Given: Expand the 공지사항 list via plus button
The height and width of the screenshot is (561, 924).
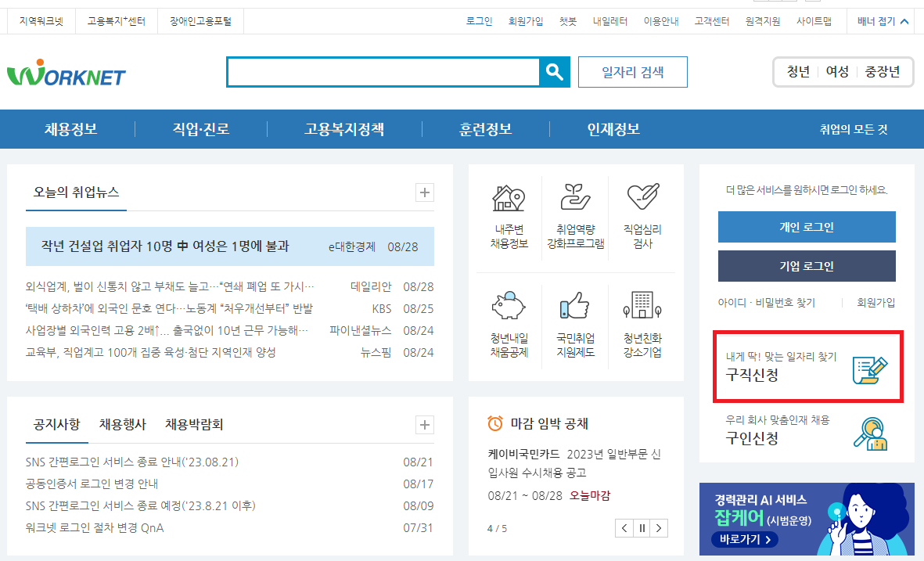Looking at the screenshot, I should point(424,425).
